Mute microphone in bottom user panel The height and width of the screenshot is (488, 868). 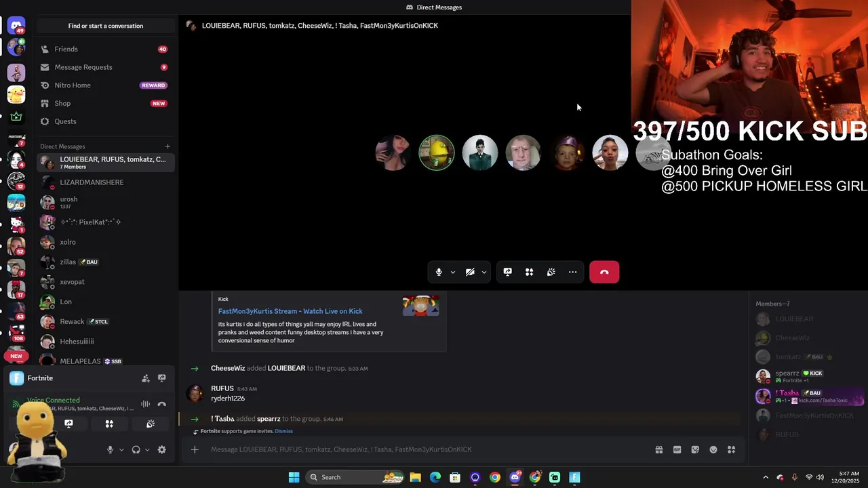point(110,449)
